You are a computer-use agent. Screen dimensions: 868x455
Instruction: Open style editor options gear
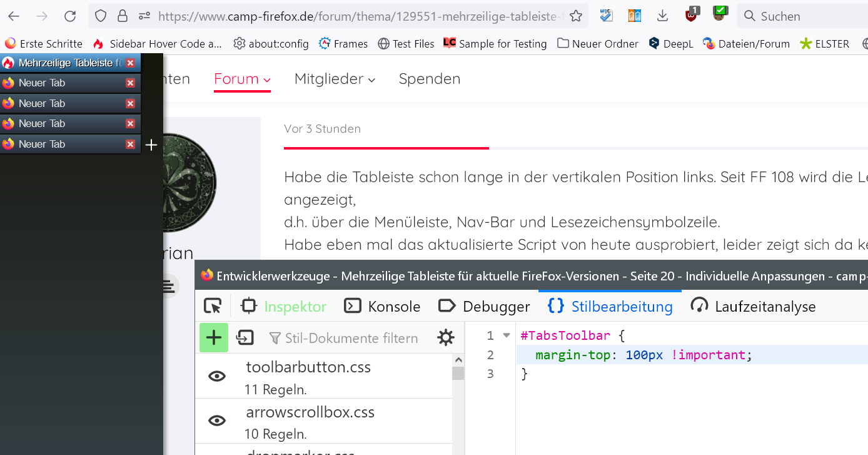(446, 338)
